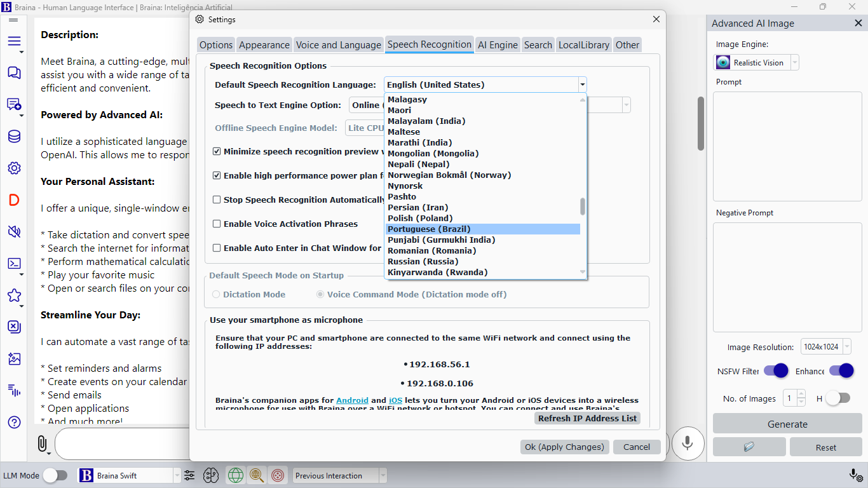Click the Negative Prompt text area
Image resolution: width=868 pixels, height=488 pixels.
[x=787, y=277]
